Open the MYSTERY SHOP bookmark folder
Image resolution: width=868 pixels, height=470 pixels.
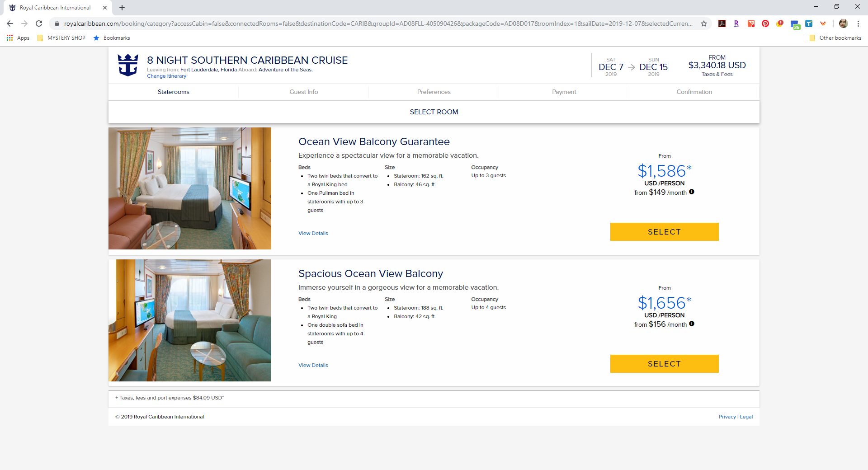tap(61, 38)
